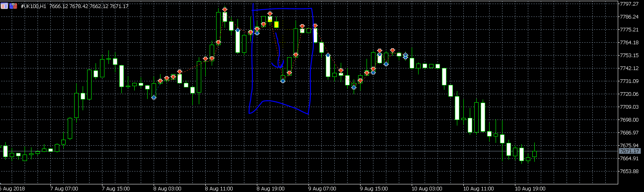Click the 7709.03 price axis label

tap(630, 107)
